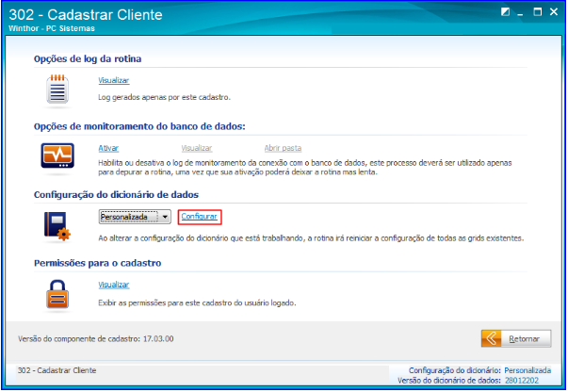Minimize the Cadastrar Cliente window

point(521,13)
